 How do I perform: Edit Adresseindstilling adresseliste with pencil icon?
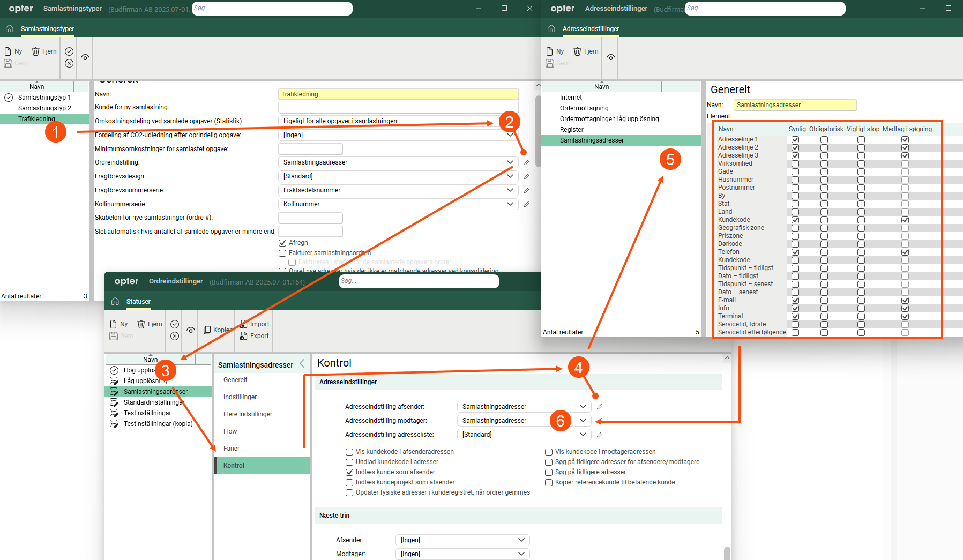pos(600,435)
